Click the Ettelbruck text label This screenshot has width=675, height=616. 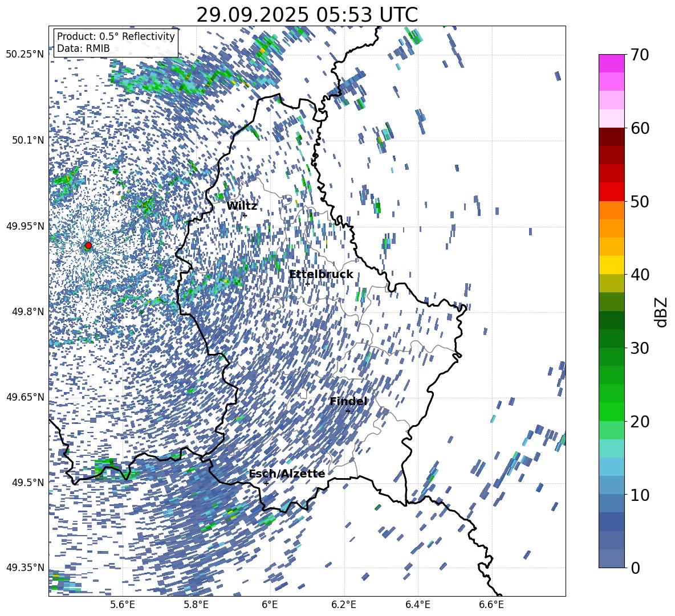pyautogui.click(x=321, y=274)
